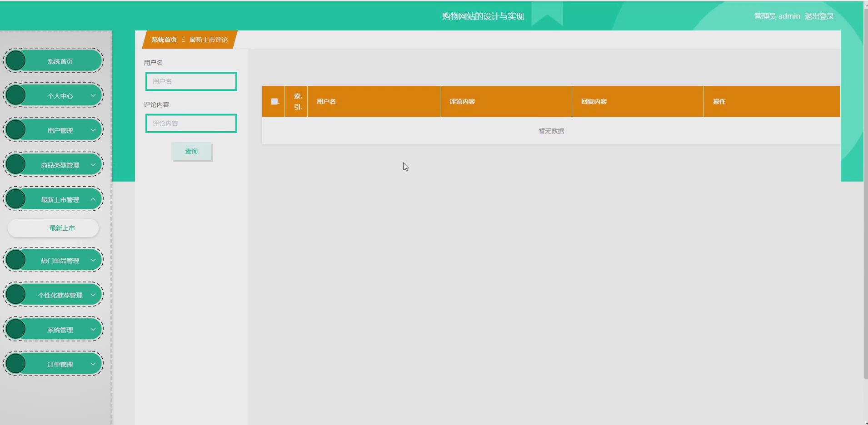868x425 pixels.
Task: Click the round icon beside 个性化推荐管理
Action: (x=15, y=295)
